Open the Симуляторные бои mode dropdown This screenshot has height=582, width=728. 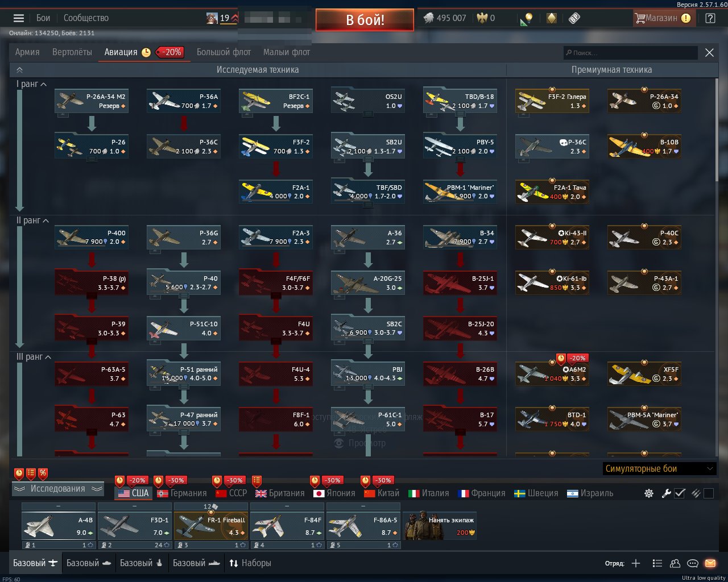659,469
